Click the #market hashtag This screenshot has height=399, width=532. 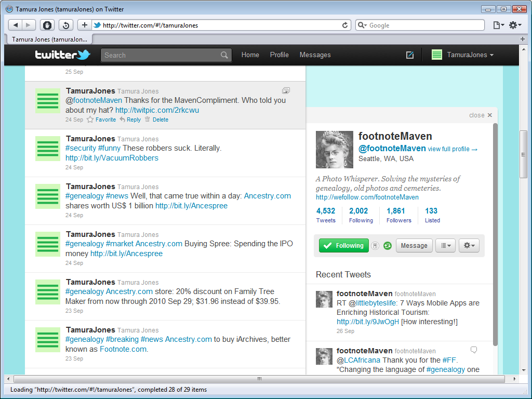[119, 244]
